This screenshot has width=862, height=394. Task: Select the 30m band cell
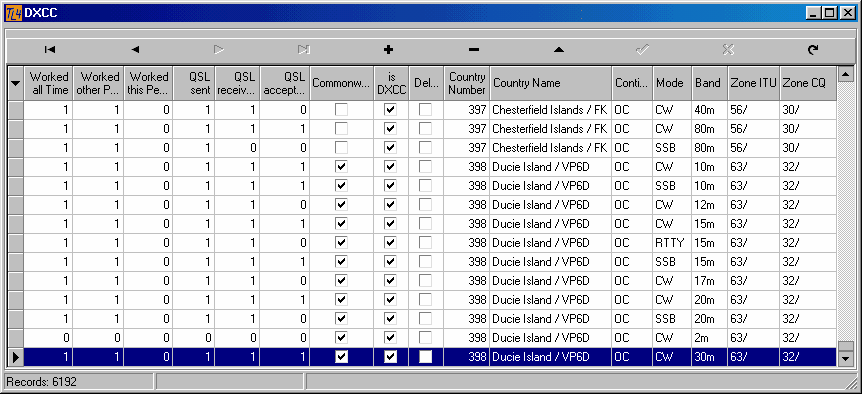tap(710, 357)
